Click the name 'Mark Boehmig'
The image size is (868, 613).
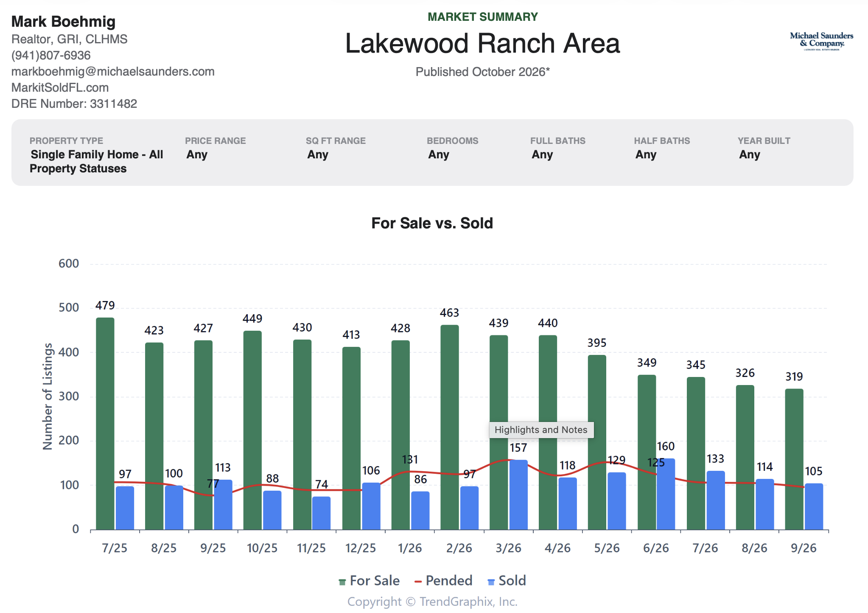[64, 22]
